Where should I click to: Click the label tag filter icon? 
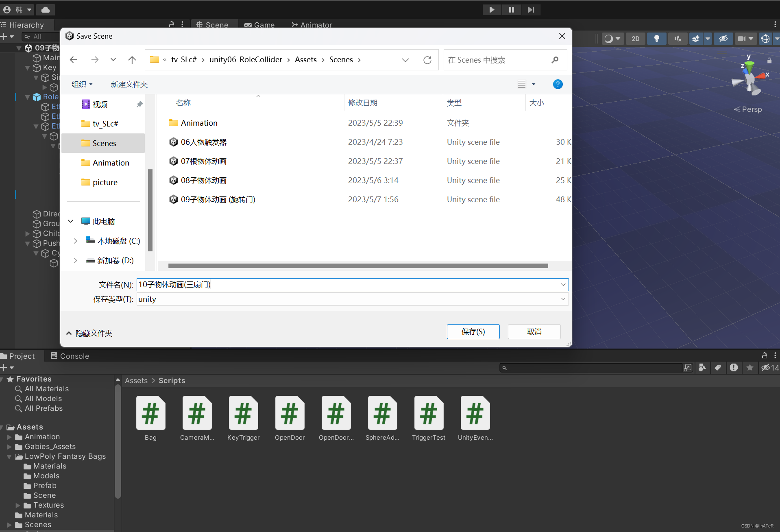point(718,368)
